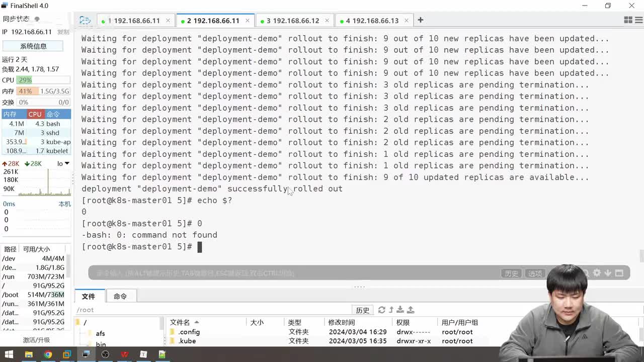Open the connection manager folder icon
This screenshot has height=362, width=644.
pos(85,20)
